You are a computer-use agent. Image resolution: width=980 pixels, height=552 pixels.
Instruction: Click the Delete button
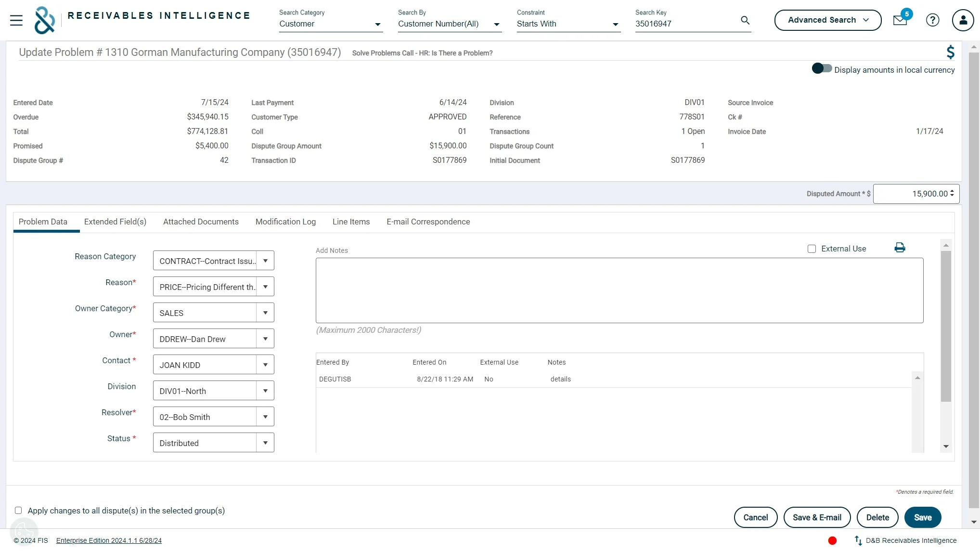pos(877,517)
